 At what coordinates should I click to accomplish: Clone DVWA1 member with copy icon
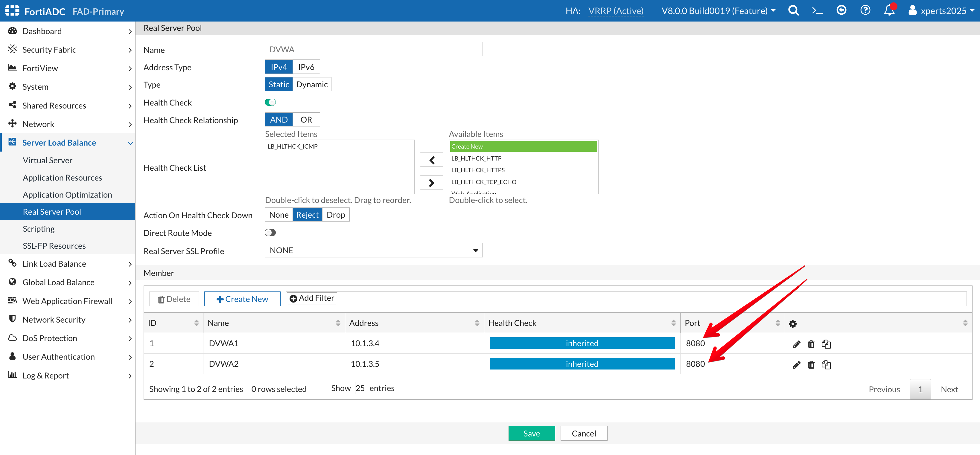point(826,344)
